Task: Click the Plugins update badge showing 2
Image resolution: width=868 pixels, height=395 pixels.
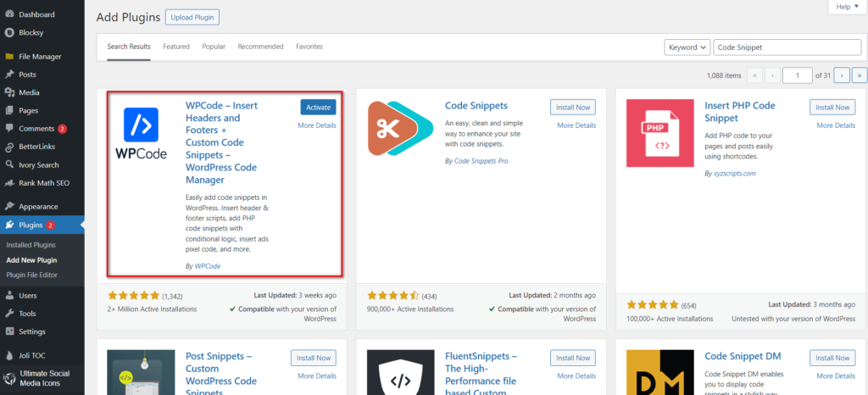Action: (x=50, y=225)
